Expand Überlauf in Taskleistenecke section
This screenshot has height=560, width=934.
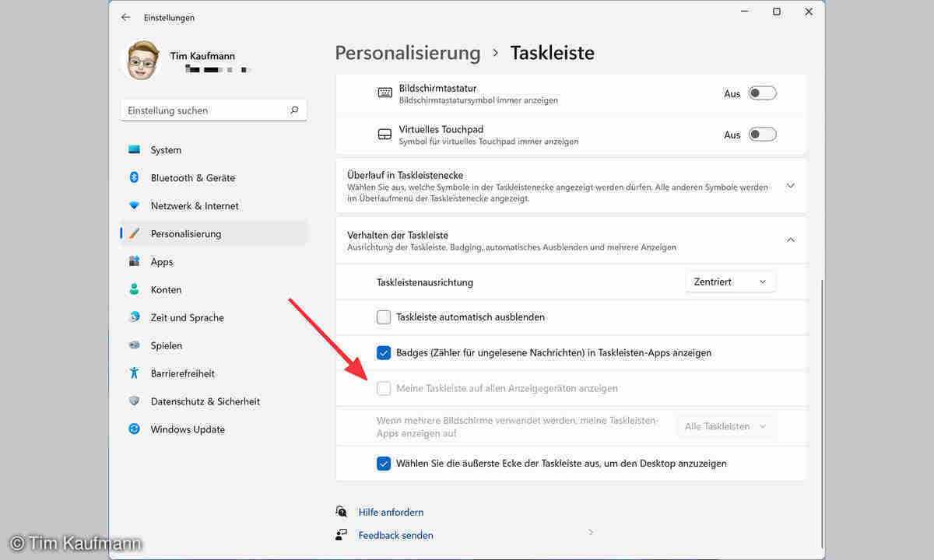pyautogui.click(x=790, y=186)
